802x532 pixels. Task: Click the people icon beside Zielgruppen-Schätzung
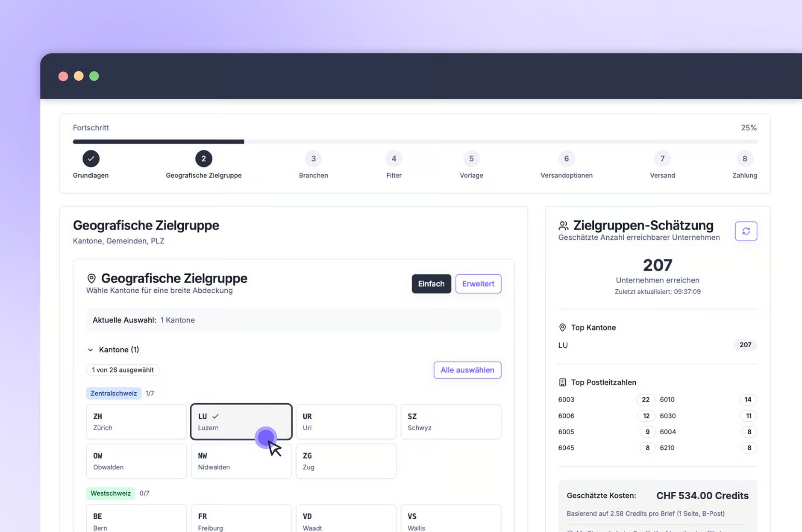point(563,226)
